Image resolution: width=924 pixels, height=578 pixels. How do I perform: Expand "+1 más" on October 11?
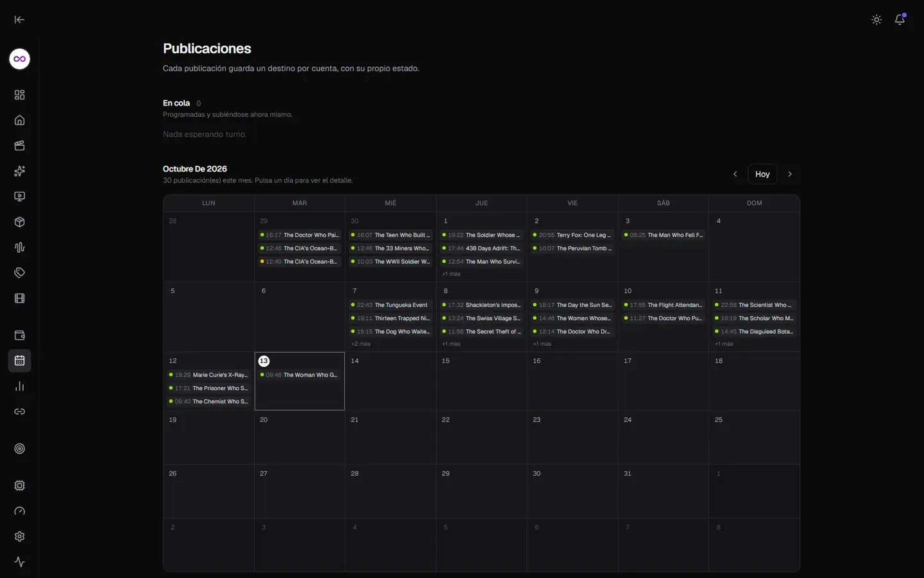coord(724,344)
